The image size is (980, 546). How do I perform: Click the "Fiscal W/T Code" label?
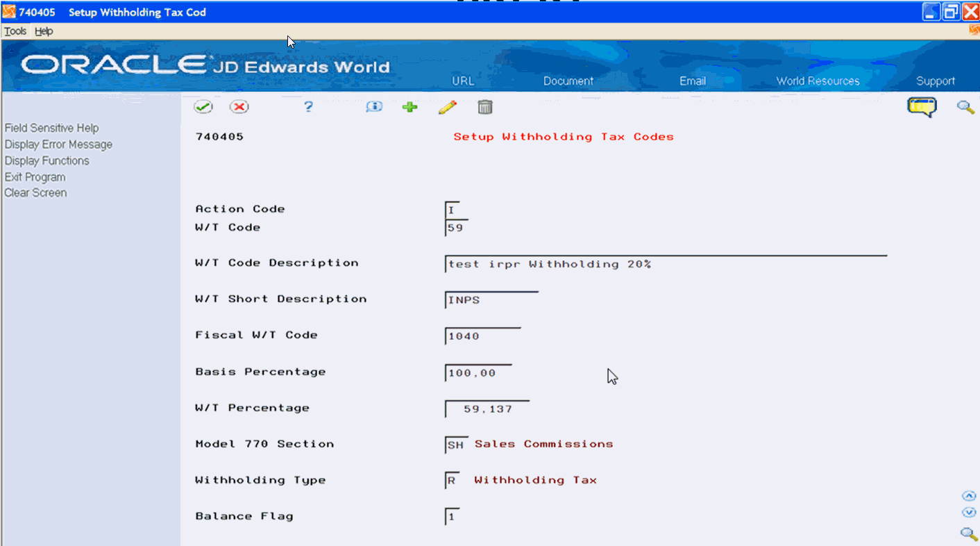pos(256,335)
